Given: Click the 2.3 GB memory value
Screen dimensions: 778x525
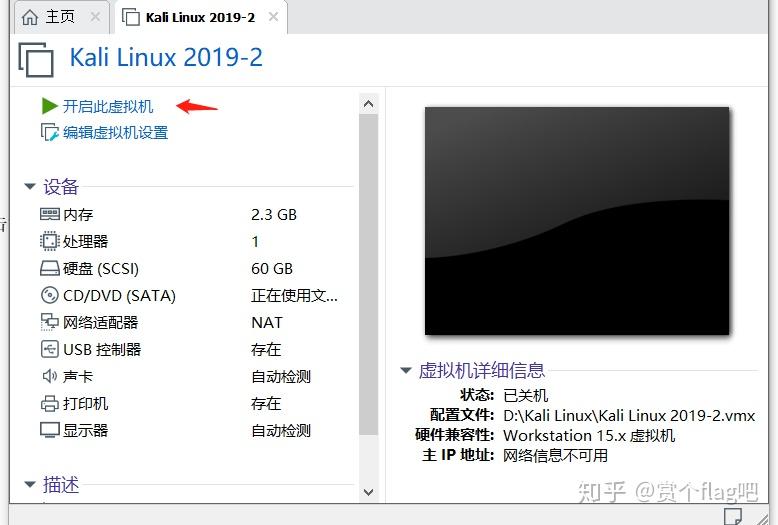Looking at the screenshot, I should click(x=274, y=214).
